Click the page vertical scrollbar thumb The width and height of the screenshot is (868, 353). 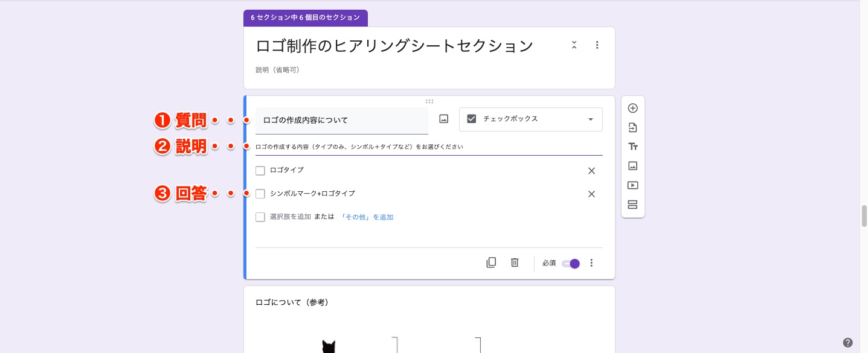[864, 215]
